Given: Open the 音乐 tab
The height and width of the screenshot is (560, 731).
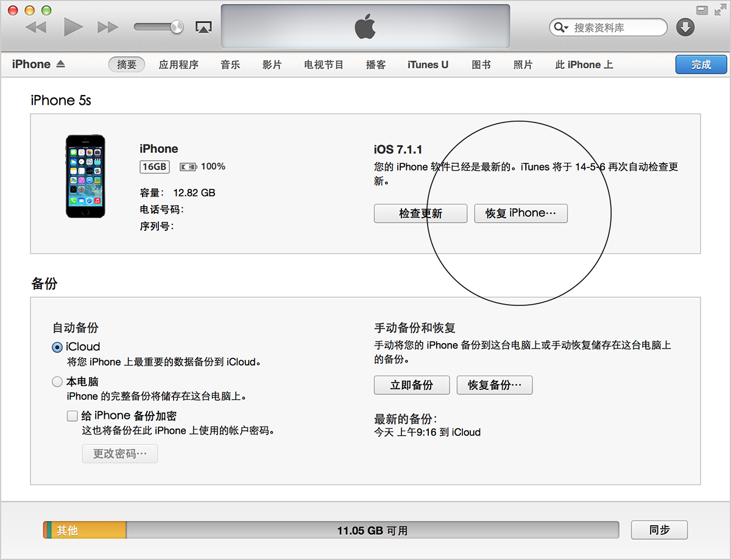Looking at the screenshot, I should click(230, 65).
